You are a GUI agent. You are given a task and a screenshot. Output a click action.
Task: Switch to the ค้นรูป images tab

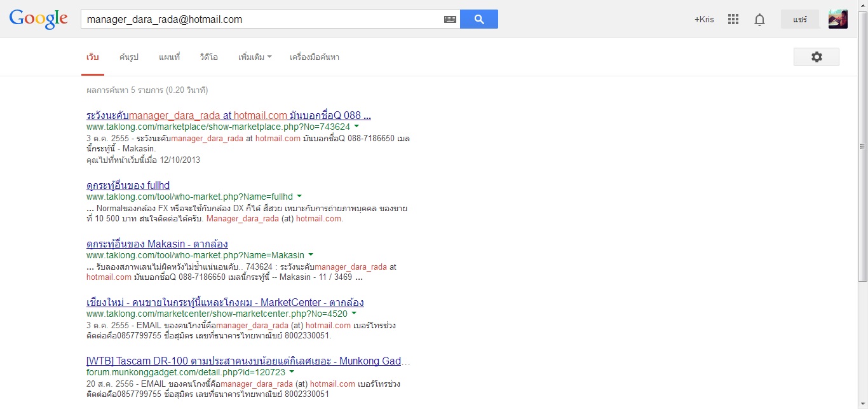coord(129,57)
